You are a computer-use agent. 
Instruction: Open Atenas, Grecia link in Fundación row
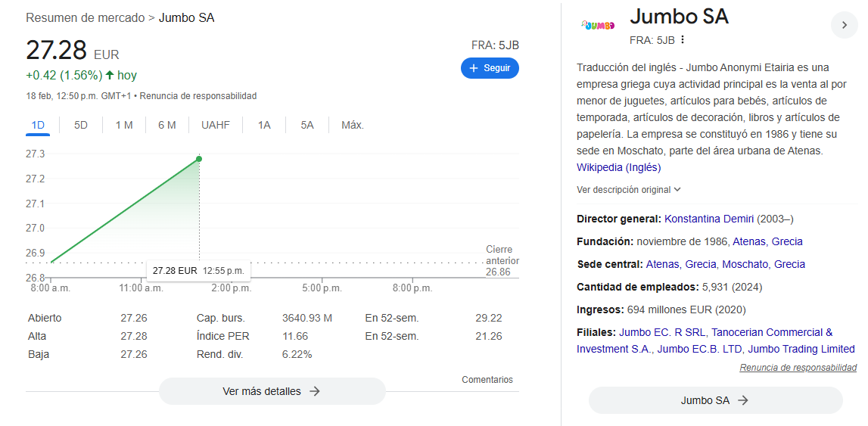(x=767, y=242)
